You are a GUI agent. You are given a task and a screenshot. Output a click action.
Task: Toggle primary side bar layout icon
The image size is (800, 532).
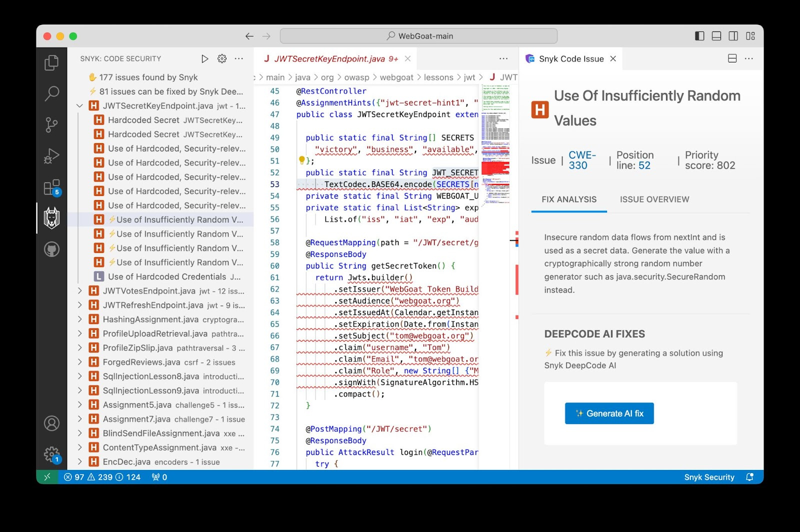point(699,36)
